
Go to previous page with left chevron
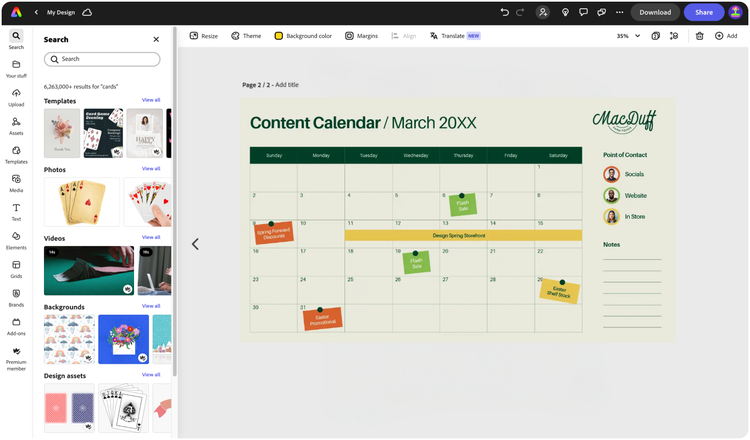coord(195,244)
